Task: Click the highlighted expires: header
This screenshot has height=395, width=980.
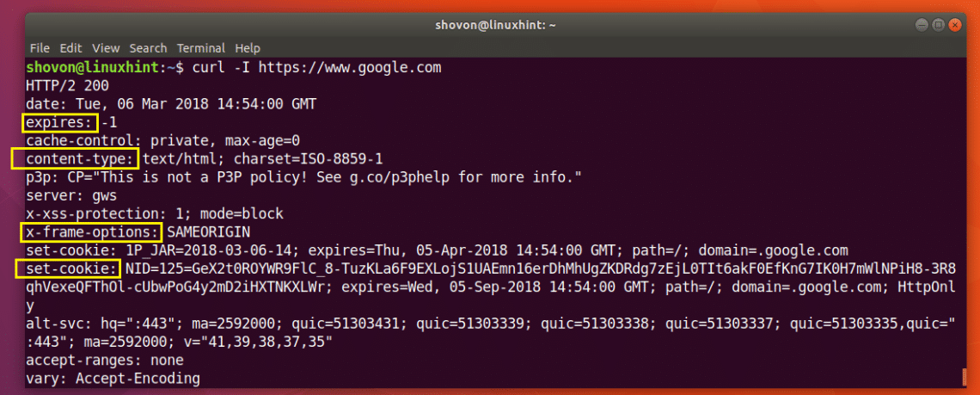Action: [61, 123]
